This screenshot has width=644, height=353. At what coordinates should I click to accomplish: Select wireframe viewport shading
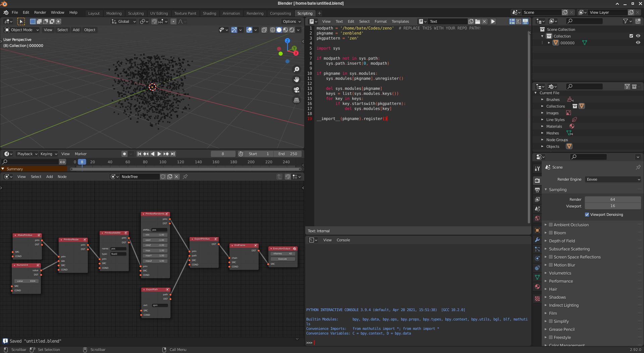[273, 30]
